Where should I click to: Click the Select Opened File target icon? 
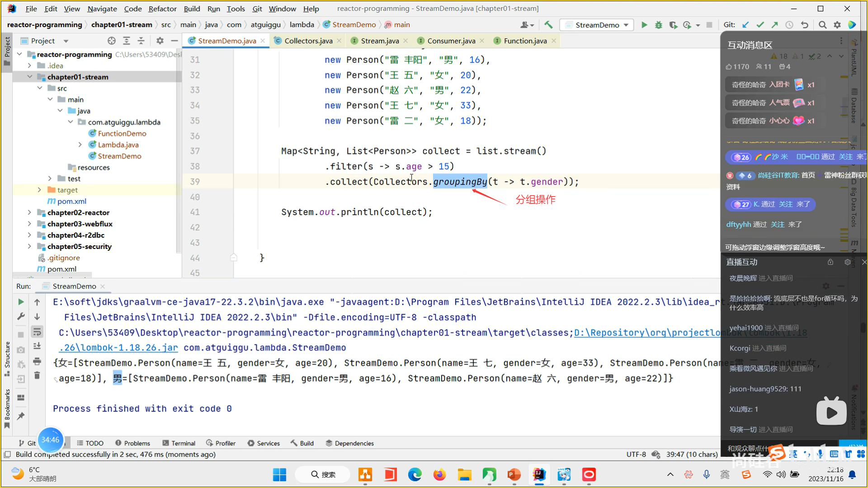pos(112,41)
